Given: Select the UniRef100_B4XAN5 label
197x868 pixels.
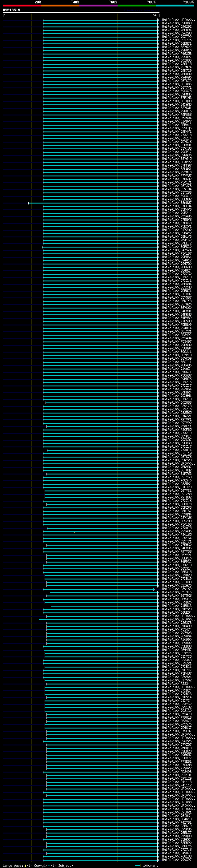Looking at the screenshot, I should pyautogui.click(x=177, y=105).
